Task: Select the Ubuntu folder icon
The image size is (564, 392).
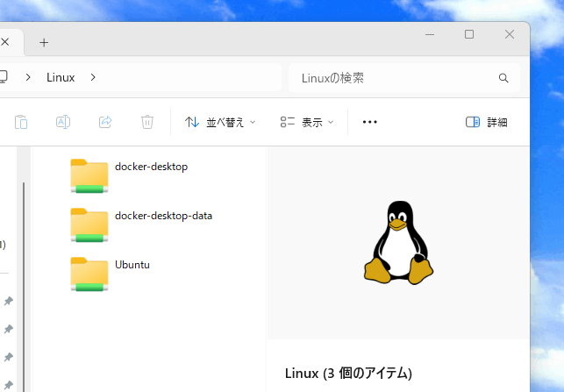Action: click(89, 274)
